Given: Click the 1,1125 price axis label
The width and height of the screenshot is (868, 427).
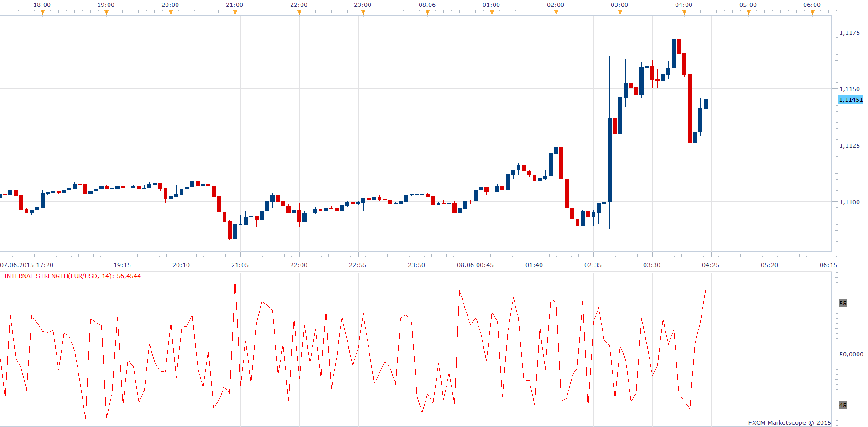Looking at the screenshot, I should pyautogui.click(x=850, y=146).
